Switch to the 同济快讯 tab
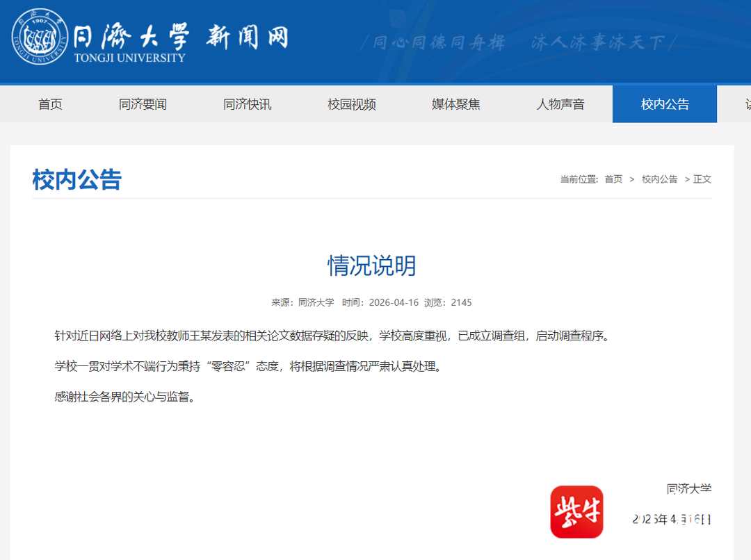Viewport: 751px width, 560px height. pos(247,104)
